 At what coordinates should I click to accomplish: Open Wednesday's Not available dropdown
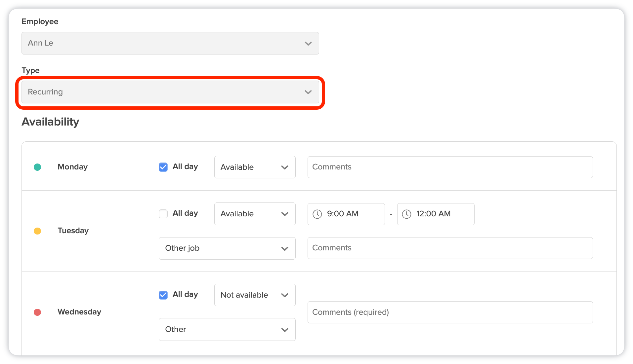pos(255,295)
